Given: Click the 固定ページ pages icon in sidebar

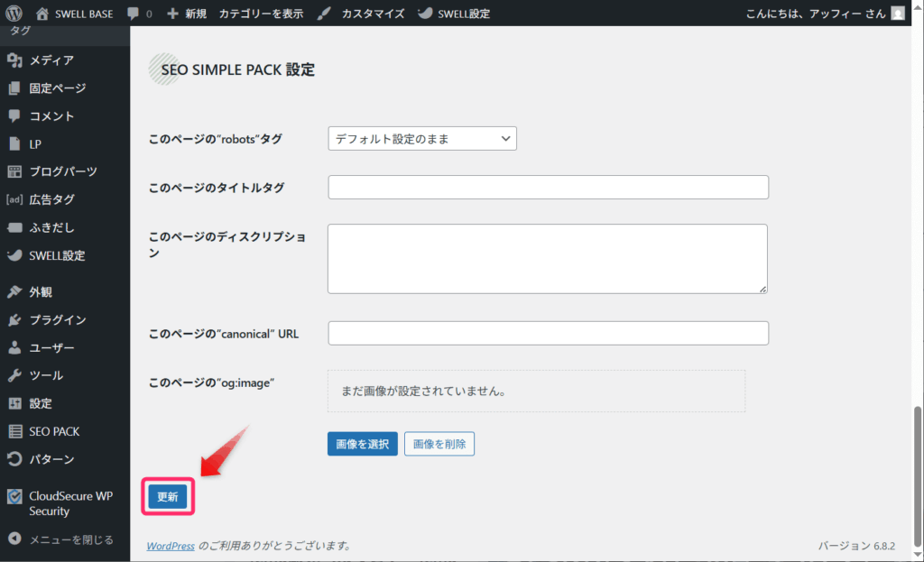Looking at the screenshot, I should point(14,88).
